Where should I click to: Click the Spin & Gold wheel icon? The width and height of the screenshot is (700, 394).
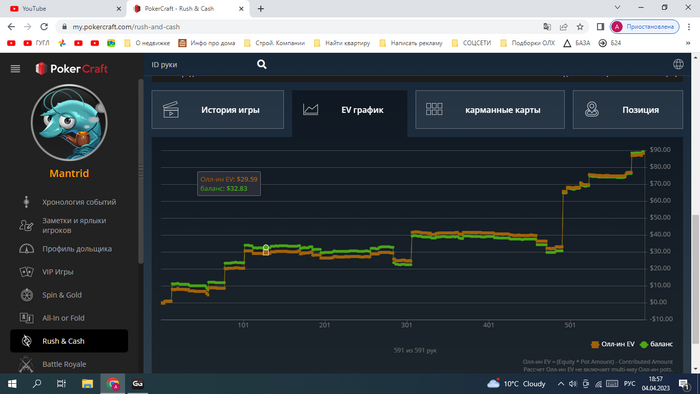(x=27, y=295)
